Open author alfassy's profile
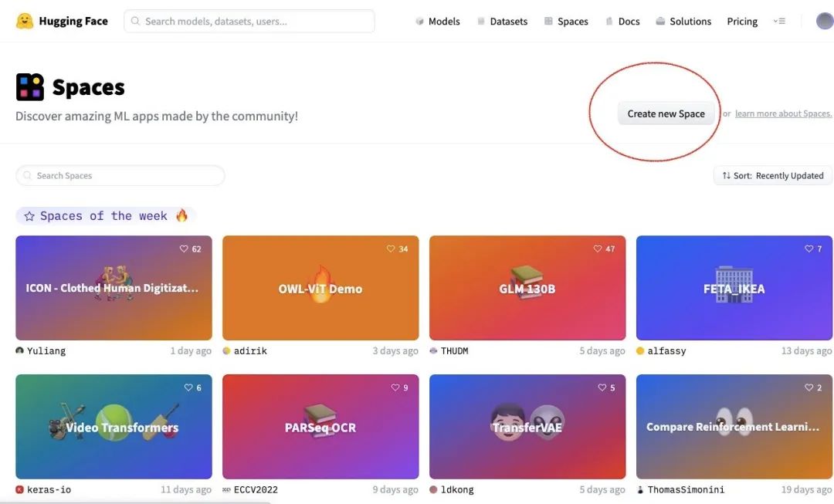 point(666,351)
